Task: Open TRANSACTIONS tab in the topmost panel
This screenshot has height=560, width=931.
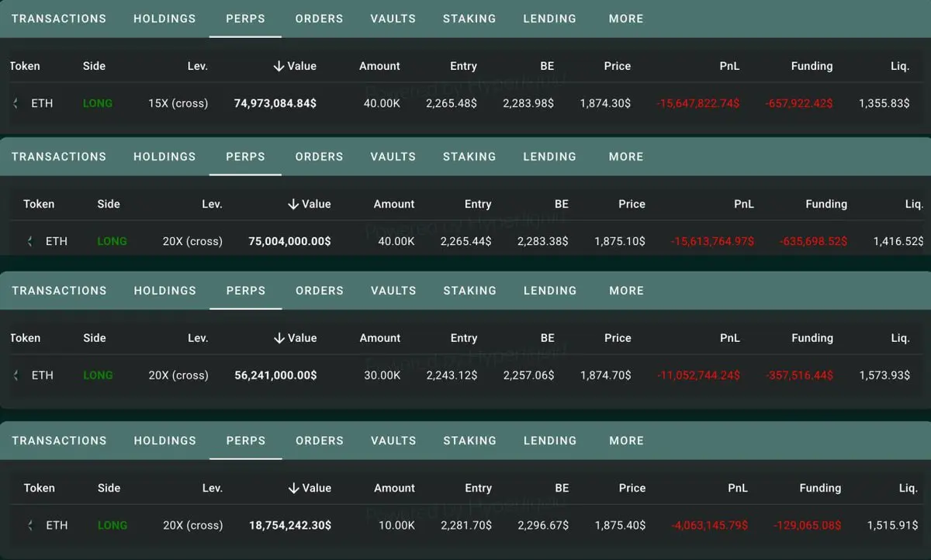Action: [59, 19]
